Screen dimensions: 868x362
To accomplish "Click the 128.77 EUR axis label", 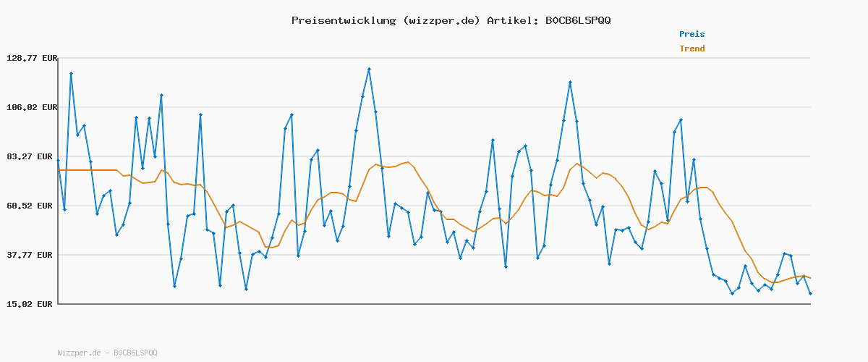I will pos(31,58).
